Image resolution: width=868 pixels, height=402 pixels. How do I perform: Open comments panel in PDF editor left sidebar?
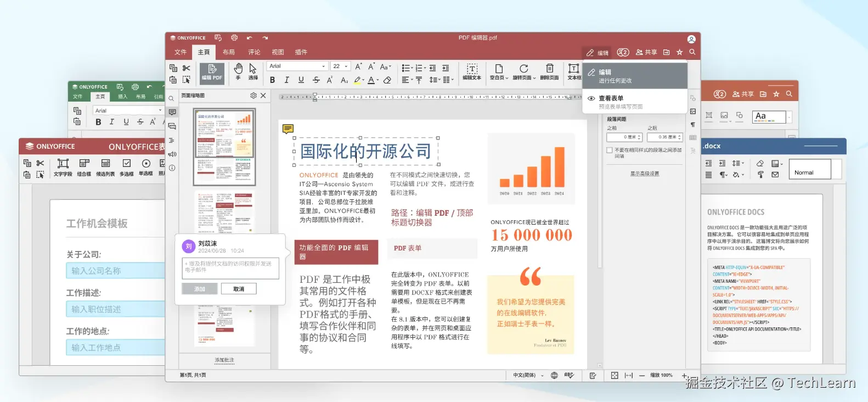(172, 112)
